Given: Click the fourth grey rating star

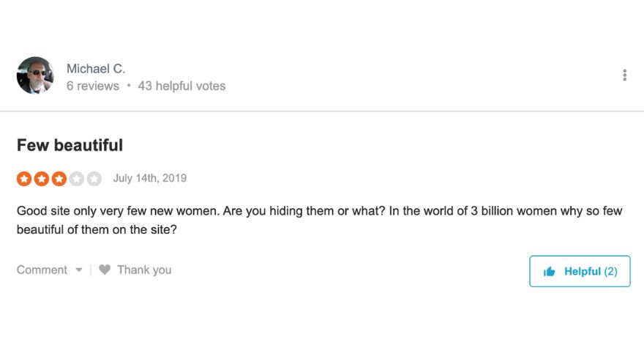Looking at the screenshot, I should point(77,179).
